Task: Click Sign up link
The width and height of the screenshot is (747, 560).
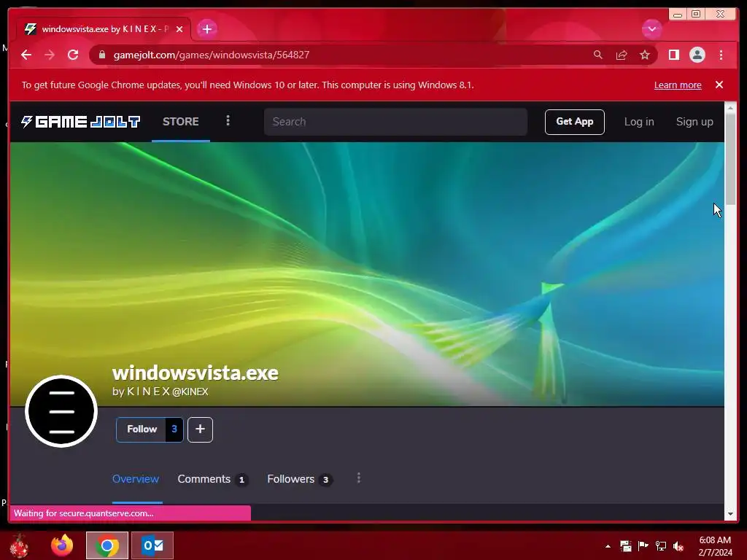Action: (694, 122)
